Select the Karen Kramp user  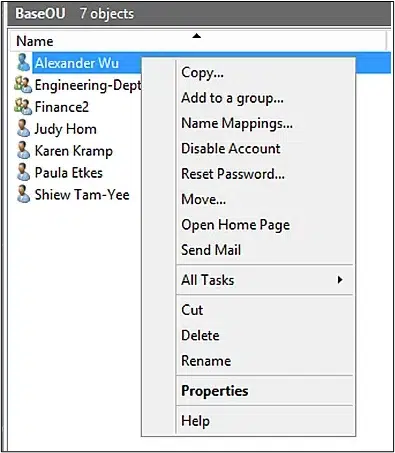[x=74, y=151]
